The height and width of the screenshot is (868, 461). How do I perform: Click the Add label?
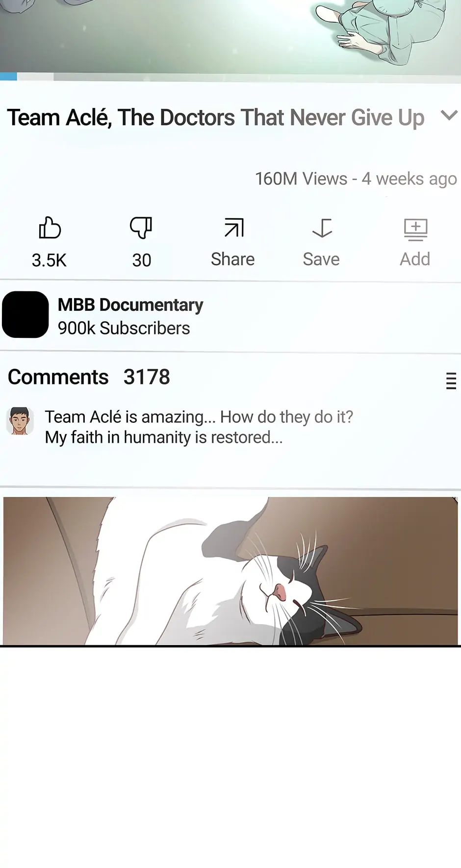[415, 259]
